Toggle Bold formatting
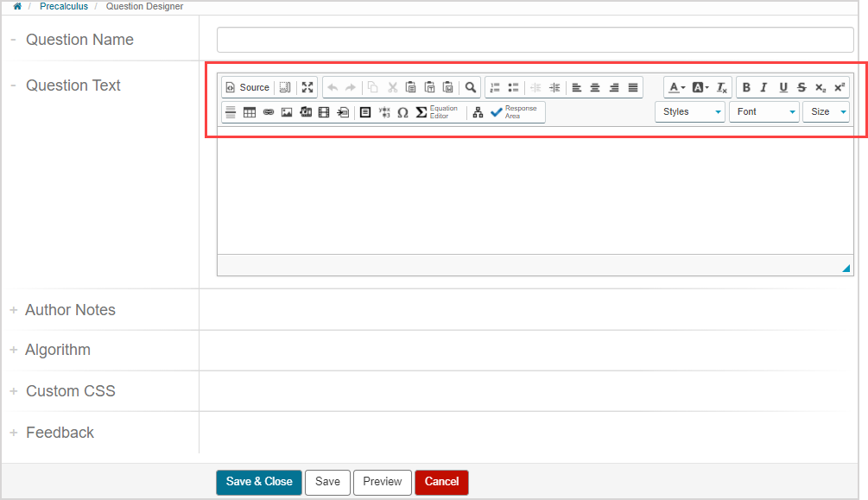 click(746, 87)
